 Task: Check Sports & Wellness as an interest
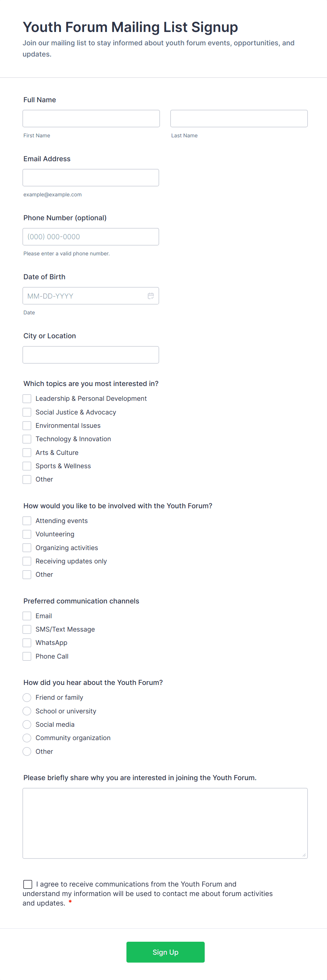[x=27, y=466]
